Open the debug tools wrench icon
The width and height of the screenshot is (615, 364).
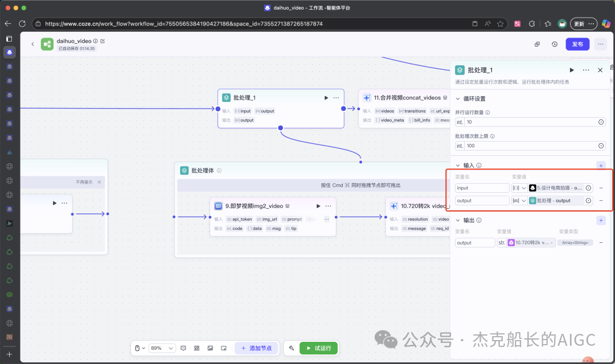pyautogui.click(x=292, y=348)
